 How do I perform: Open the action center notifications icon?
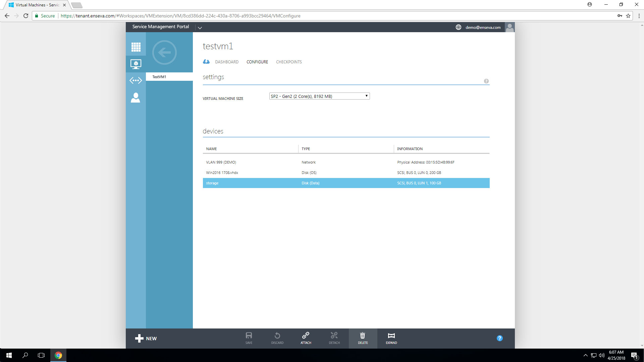tap(634, 355)
